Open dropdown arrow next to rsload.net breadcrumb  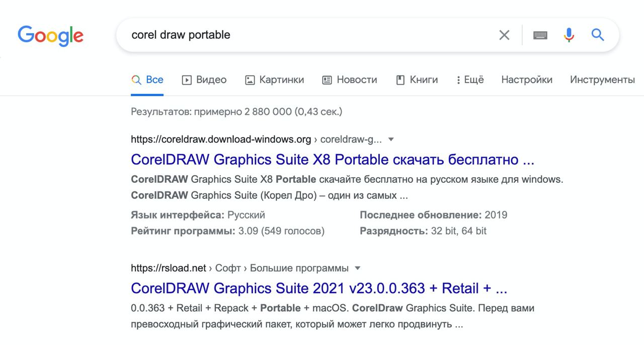pyautogui.click(x=358, y=268)
